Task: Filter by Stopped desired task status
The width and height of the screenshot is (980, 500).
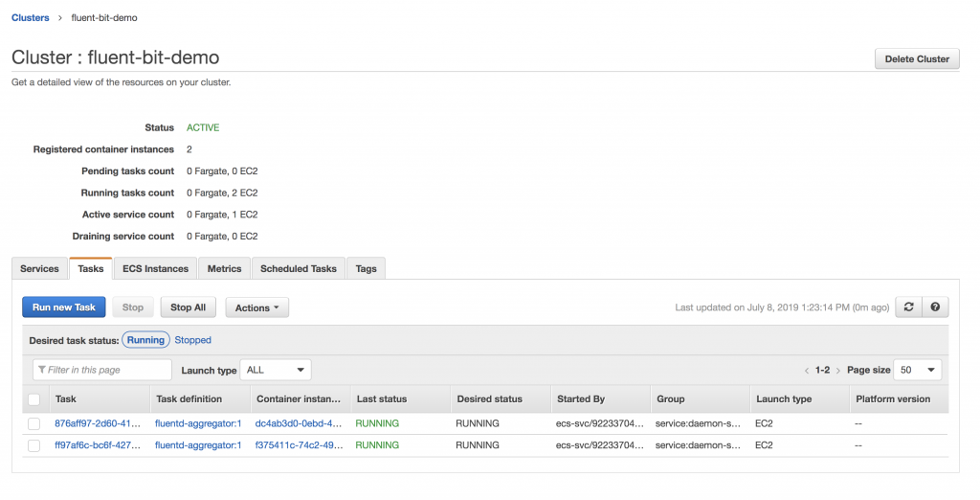Action: coord(192,340)
